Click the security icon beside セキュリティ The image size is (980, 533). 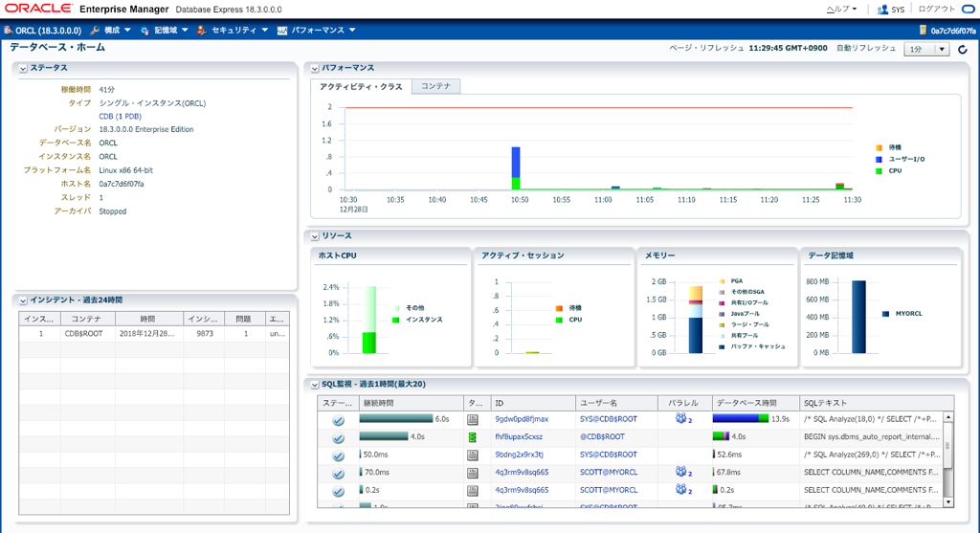point(202,30)
